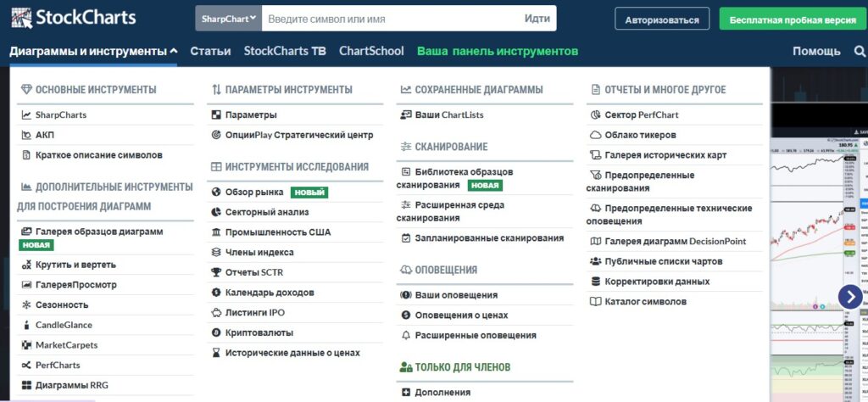The height and width of the screenshot is (402, 868).
Task: Open the SharpChart type dropdown
Action: 229,19
